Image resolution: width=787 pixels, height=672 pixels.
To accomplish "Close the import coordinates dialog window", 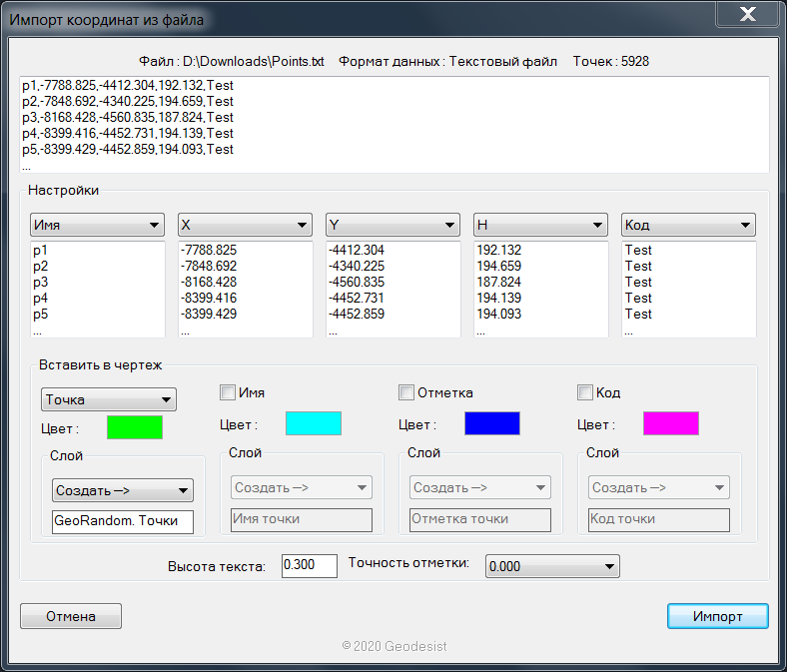I will [x=745, y=15].
